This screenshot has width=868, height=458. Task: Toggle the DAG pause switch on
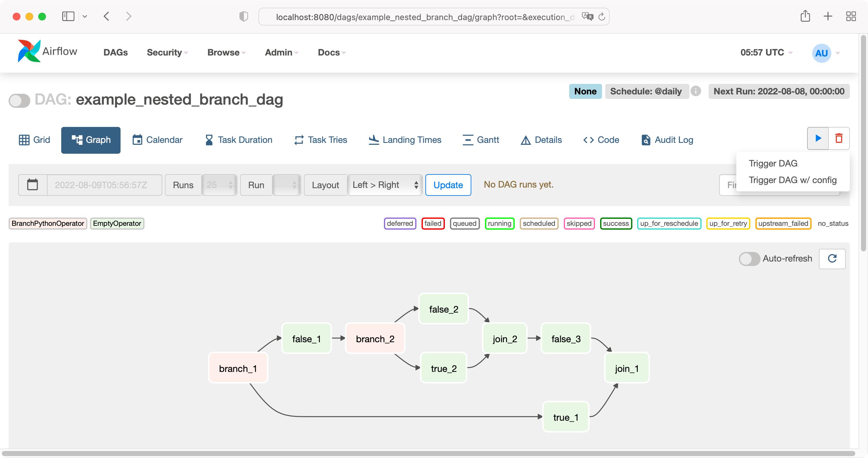click(19, 100)
